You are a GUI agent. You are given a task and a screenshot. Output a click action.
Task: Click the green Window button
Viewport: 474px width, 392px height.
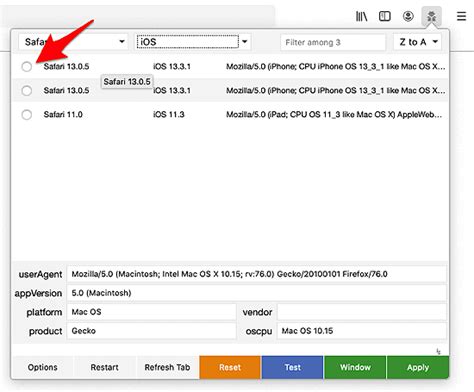click(355, 367)
